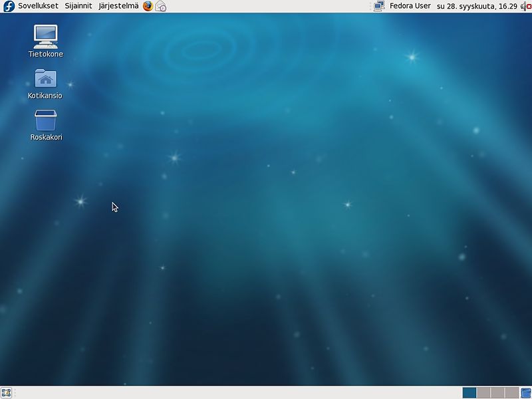Switch to the second workspace in the switcher
Viewport: 532px width, 399px height.
click(484, 392)
